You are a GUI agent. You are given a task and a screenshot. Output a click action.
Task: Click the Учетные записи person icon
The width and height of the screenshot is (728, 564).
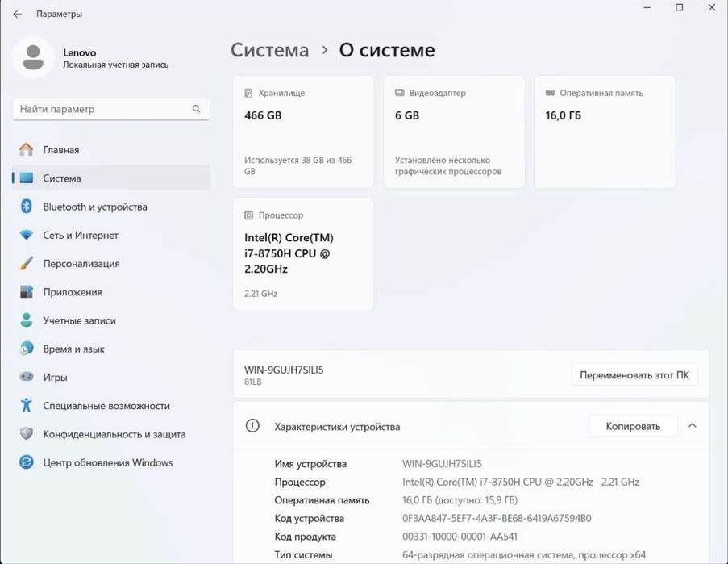(27, 320)
